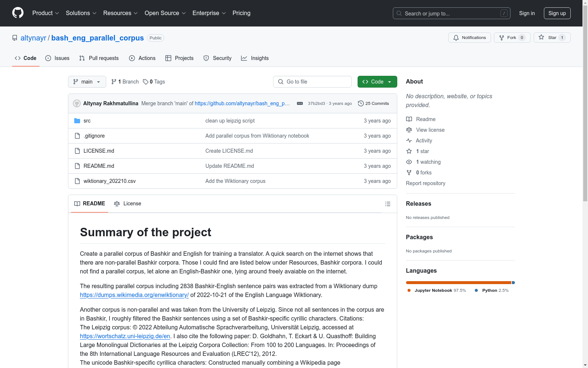
Task: Click the eye icon beside watching
Action: [409, 162]
